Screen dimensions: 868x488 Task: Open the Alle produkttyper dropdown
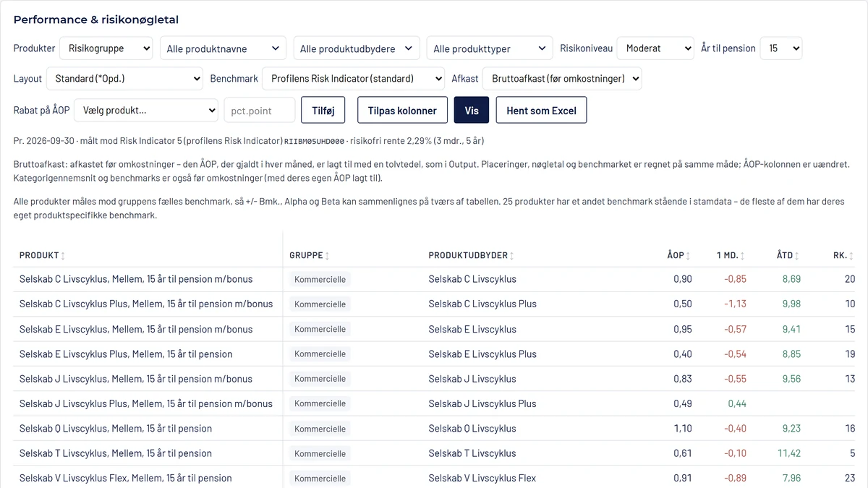pos(490,48)
